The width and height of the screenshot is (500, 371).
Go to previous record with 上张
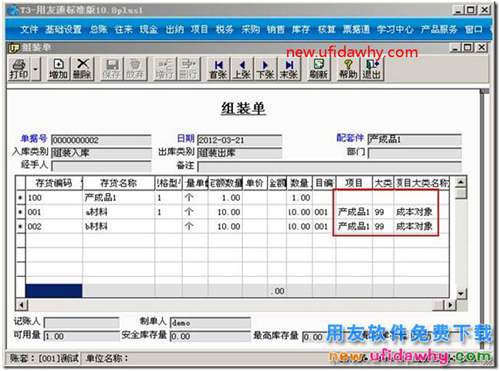tap(242, 69)
